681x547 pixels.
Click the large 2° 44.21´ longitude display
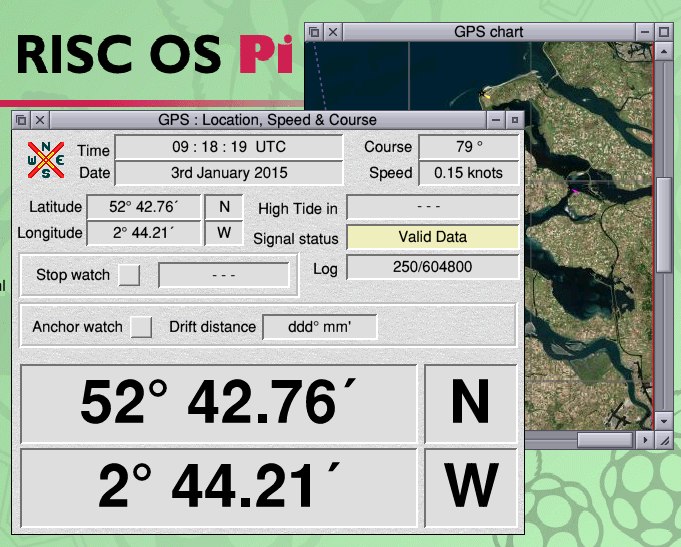click(218, 488)
